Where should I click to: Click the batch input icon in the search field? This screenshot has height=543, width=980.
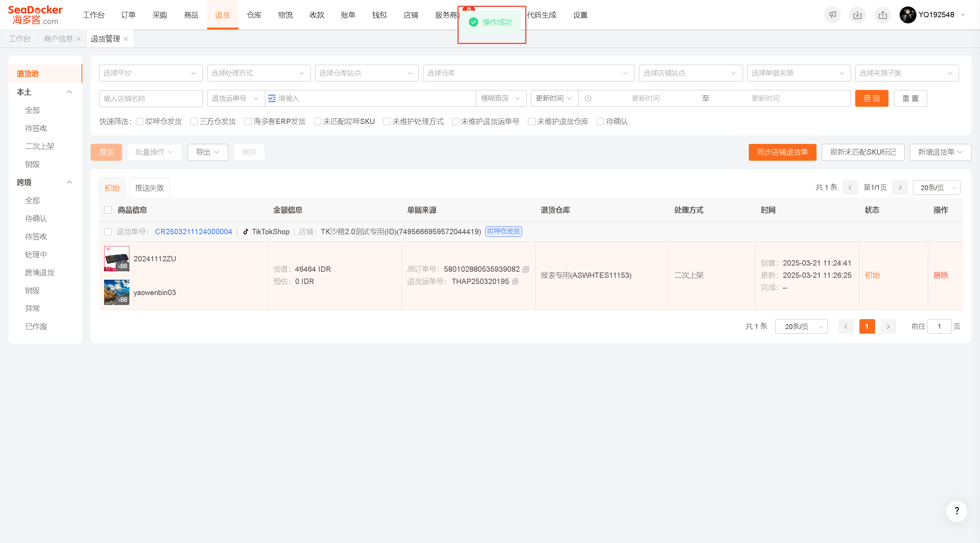(x=272, y=98)
